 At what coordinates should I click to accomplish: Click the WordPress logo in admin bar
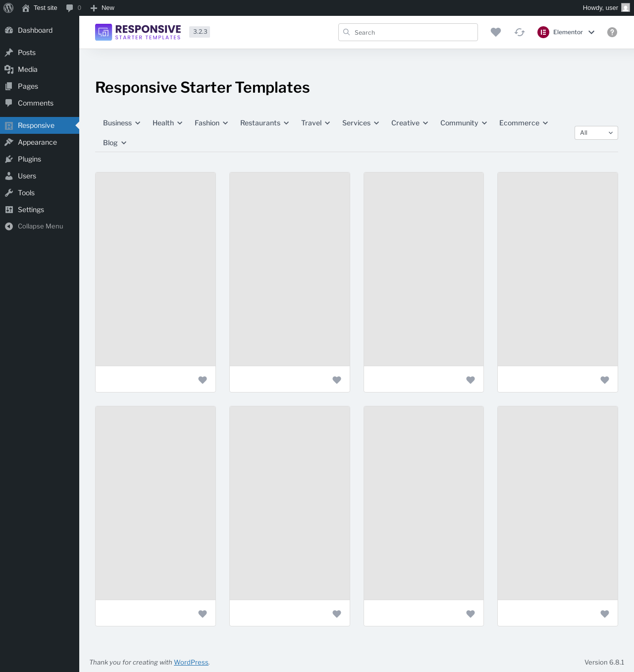8,8
